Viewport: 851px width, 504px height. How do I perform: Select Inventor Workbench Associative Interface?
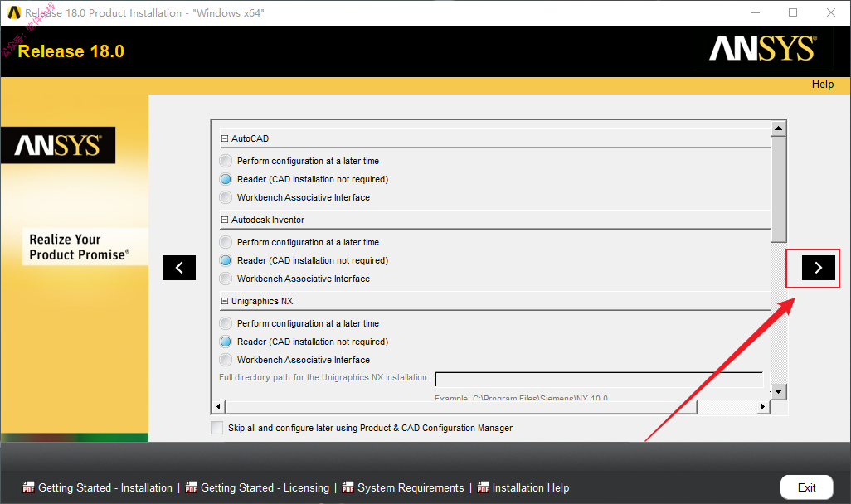click(226, 279)
